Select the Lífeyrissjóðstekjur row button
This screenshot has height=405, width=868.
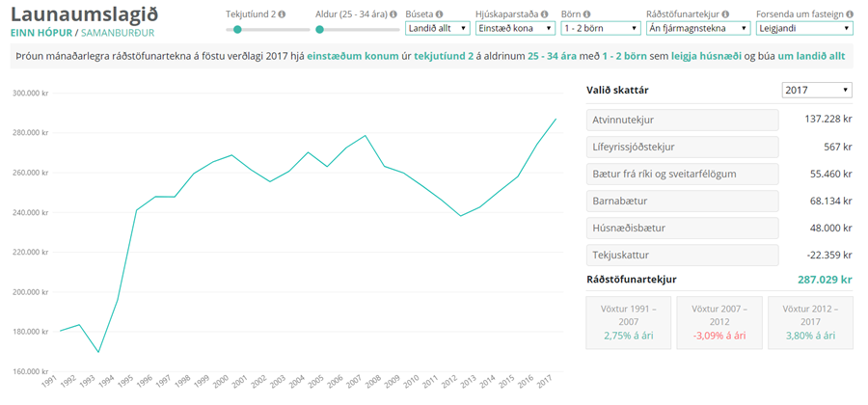click(682, 147)
